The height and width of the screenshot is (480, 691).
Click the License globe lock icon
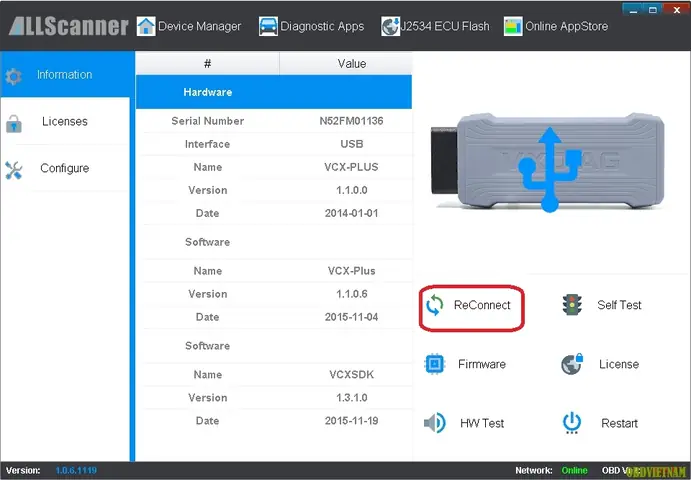[x=572, y=364]
